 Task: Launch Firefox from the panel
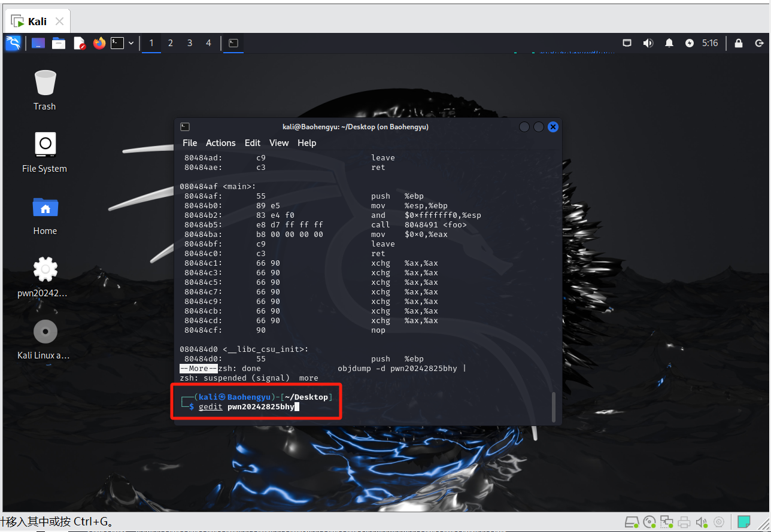[x=99, y=43]
